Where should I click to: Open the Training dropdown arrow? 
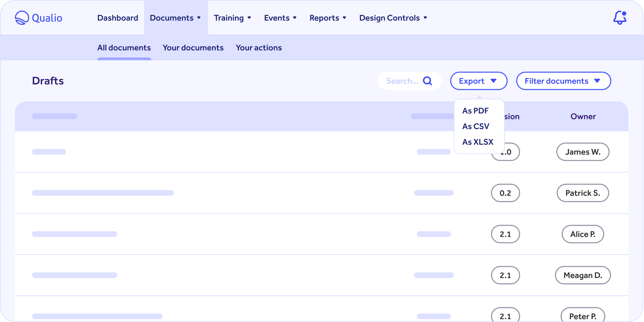coord(249,18)
